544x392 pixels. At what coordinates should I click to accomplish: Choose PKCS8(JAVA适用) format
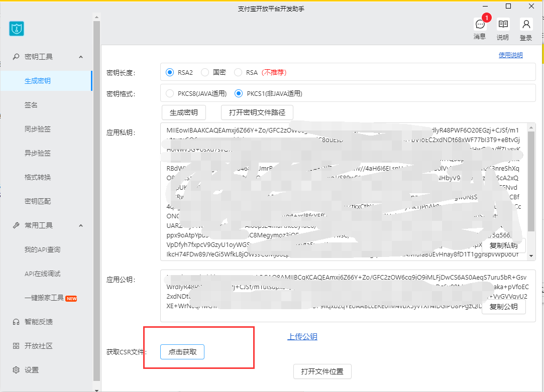coord(170,93)
